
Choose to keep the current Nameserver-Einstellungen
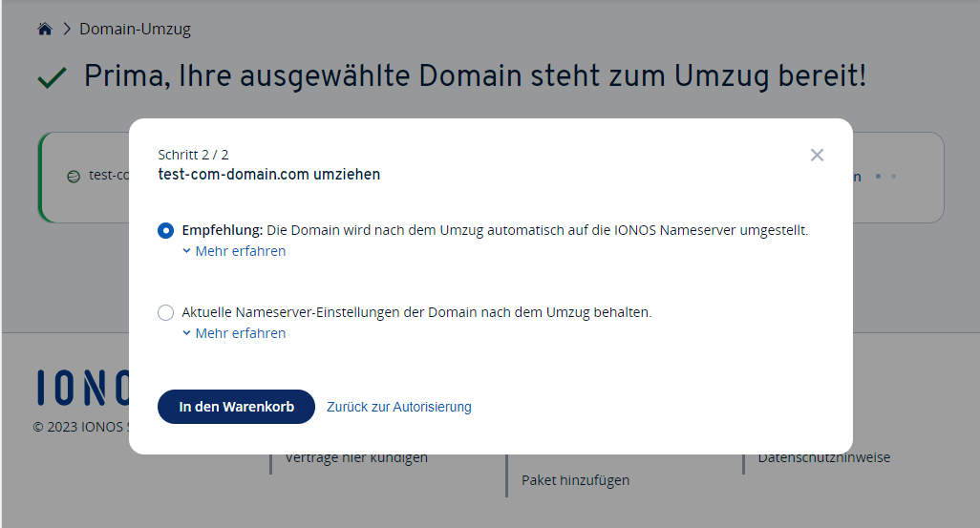click(166, 312)
